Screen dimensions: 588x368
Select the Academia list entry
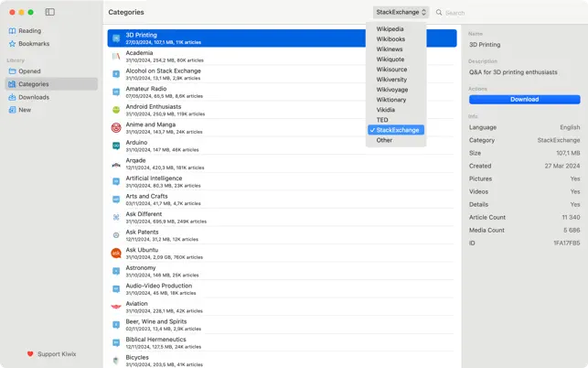[282, 56]
